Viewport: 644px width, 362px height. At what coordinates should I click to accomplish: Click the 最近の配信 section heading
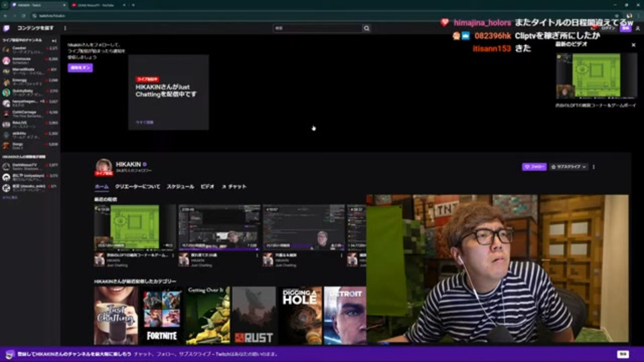[x=105, y=200]
